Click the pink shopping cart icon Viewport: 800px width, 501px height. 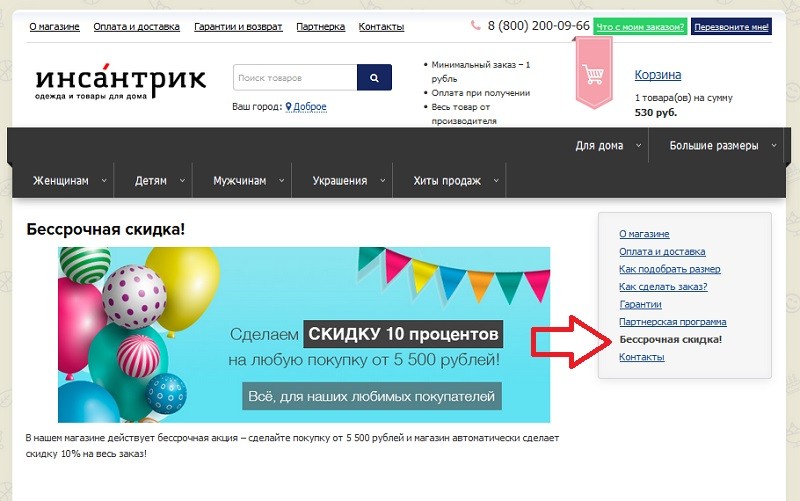tap(593, 74)
